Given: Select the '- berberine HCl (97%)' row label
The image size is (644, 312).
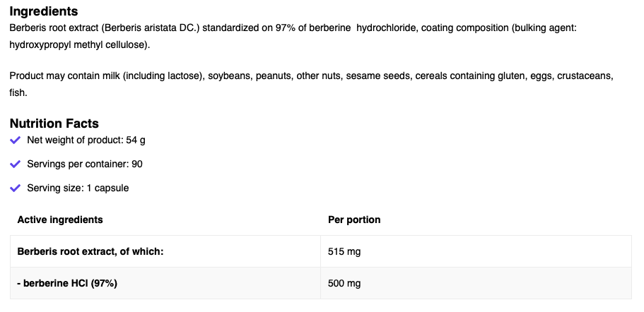Looking at the screenshot, I should tap(67, 283).
